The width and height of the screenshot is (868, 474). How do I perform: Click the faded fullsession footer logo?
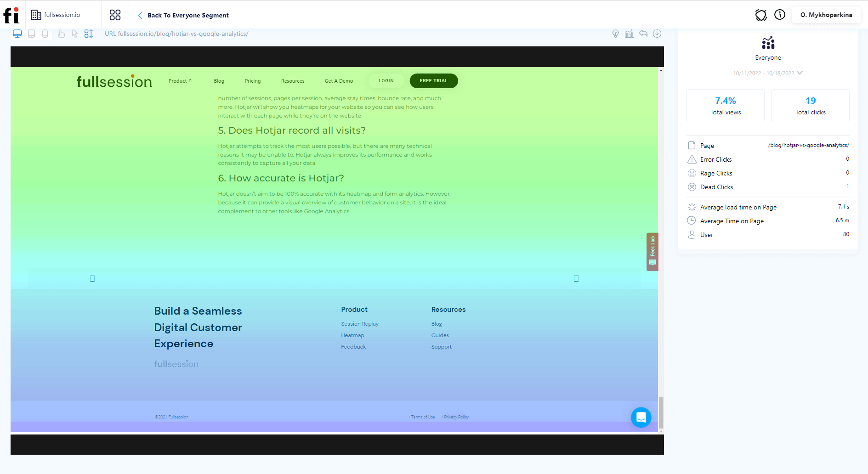(176, 364)
